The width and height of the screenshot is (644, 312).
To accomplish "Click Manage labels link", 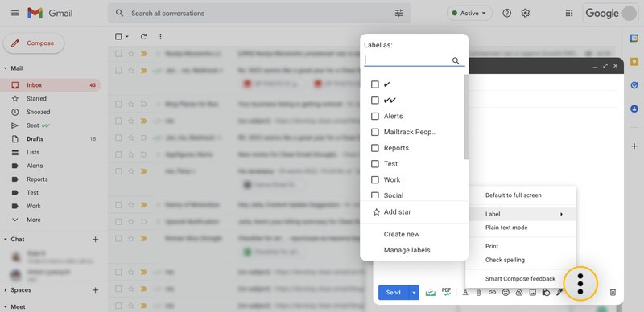I will (x=407, y=250).
